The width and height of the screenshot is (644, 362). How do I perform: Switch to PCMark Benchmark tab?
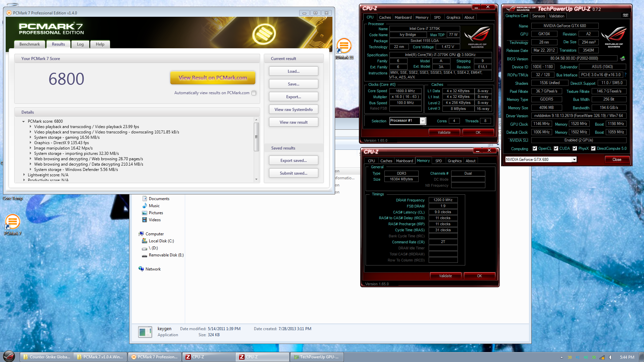(30, 44)
